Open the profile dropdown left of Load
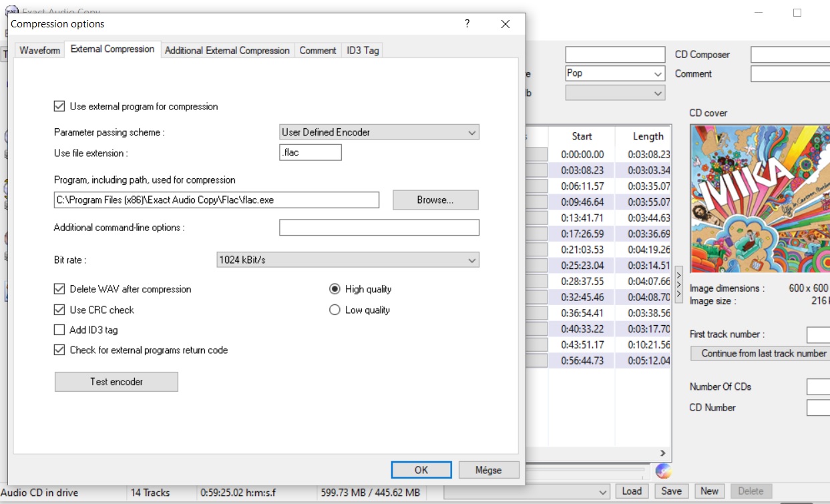Viewport: 830px width, 504px height. click(x=528, y=492)
